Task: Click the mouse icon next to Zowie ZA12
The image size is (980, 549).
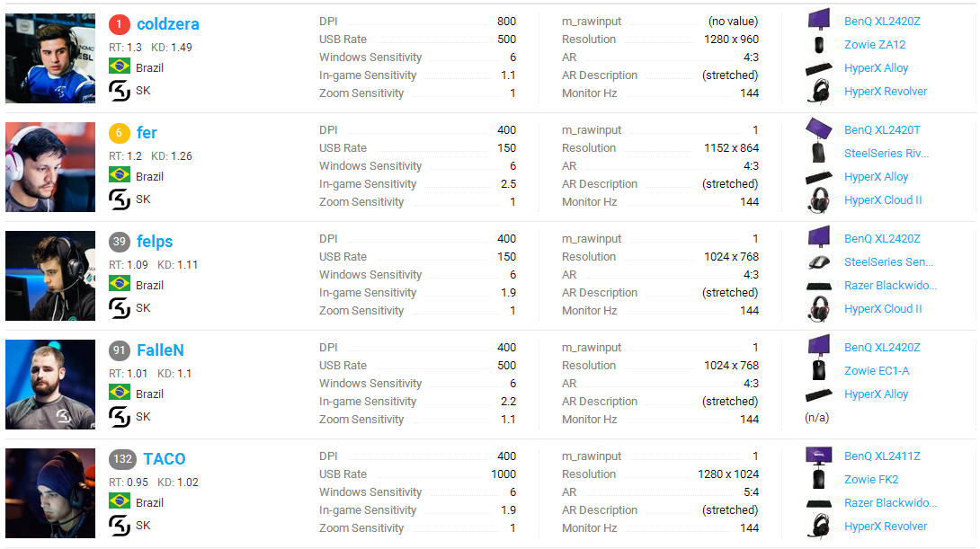Action: (x=818, y=44)
